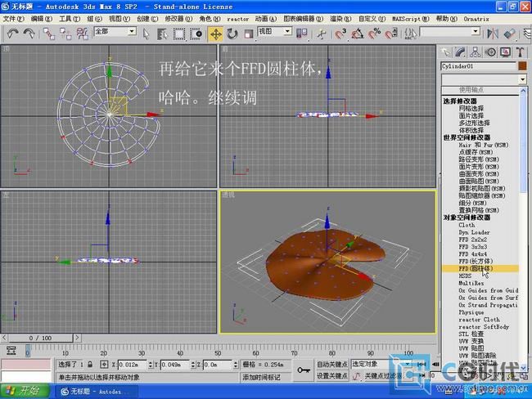Activate the Select and Rotate tool
Image resolution: width=532 pixels, height=399 pixels.
(232, 34)
